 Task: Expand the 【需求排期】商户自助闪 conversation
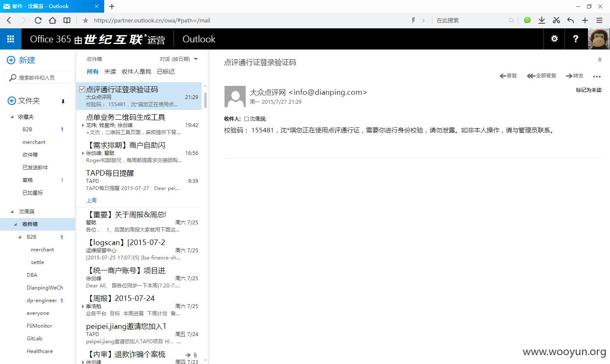[x=83, y=153]
